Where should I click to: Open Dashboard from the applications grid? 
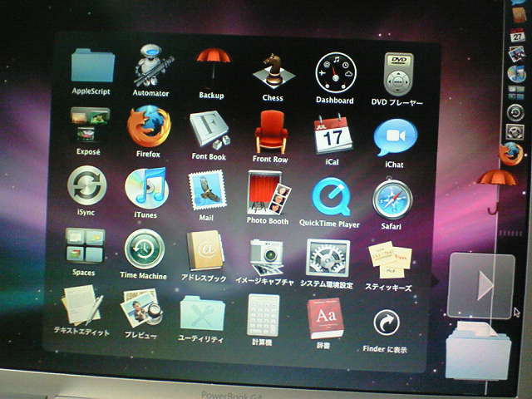[x=336, y=72]
